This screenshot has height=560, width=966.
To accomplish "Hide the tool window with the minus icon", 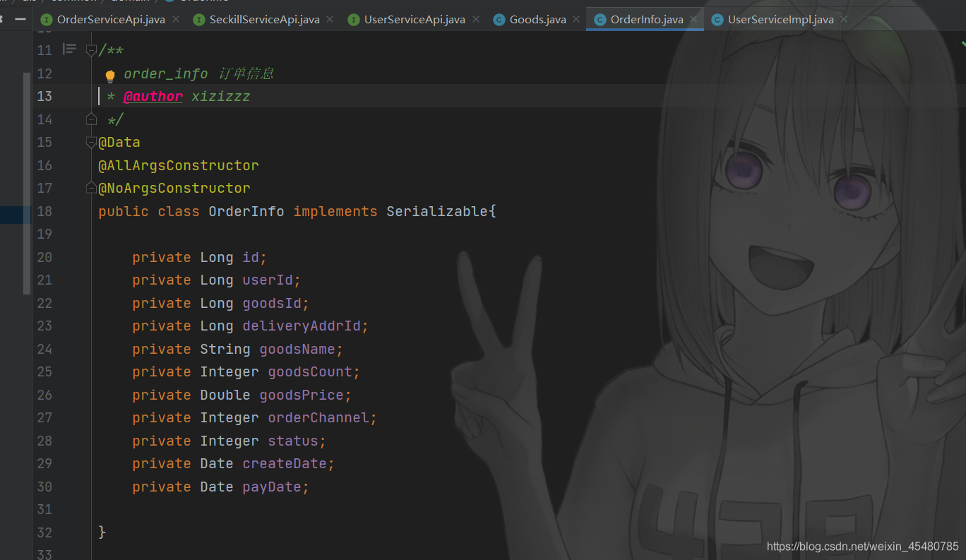I will click(x=20, y=19).
